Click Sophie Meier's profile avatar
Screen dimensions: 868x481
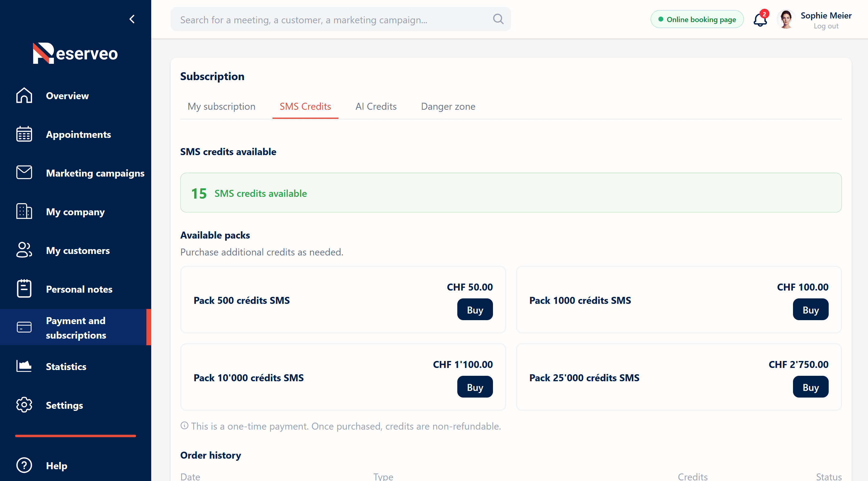(786, 20)
